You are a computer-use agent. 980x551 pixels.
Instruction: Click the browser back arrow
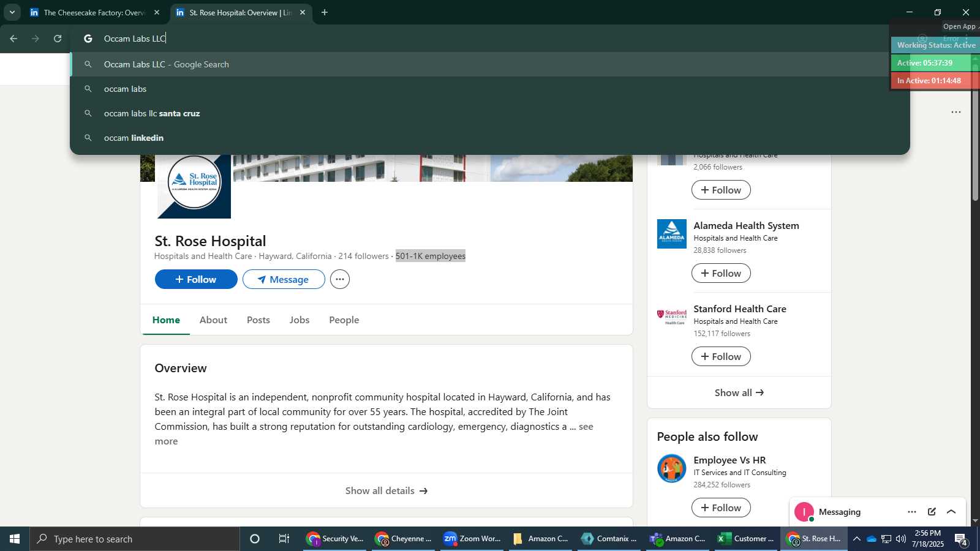coord(13,39)
